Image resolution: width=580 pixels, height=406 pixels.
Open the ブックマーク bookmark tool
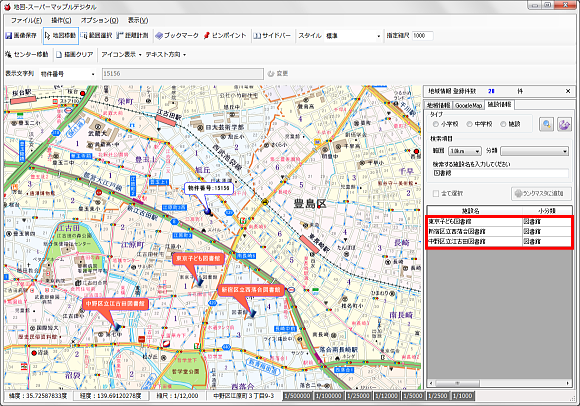(x=176, y=36)
